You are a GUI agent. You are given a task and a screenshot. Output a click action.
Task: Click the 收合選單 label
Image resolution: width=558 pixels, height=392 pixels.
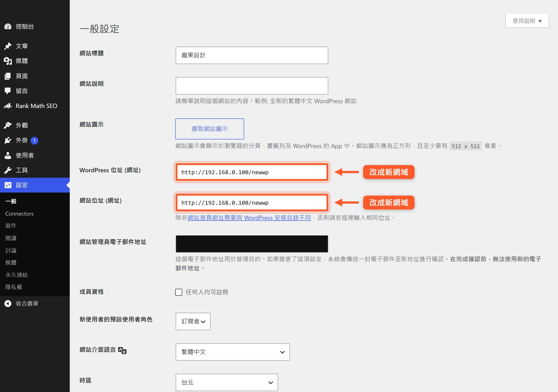pos(27,304)
